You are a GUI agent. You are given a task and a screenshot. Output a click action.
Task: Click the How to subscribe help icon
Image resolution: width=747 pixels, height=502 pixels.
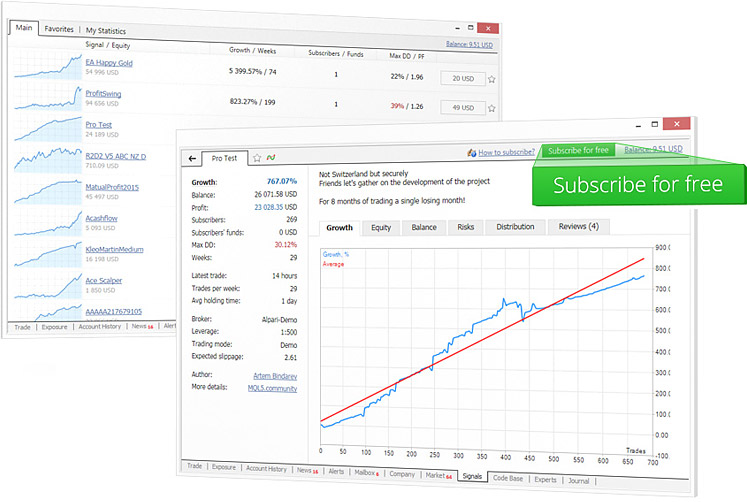pos(472,152)
